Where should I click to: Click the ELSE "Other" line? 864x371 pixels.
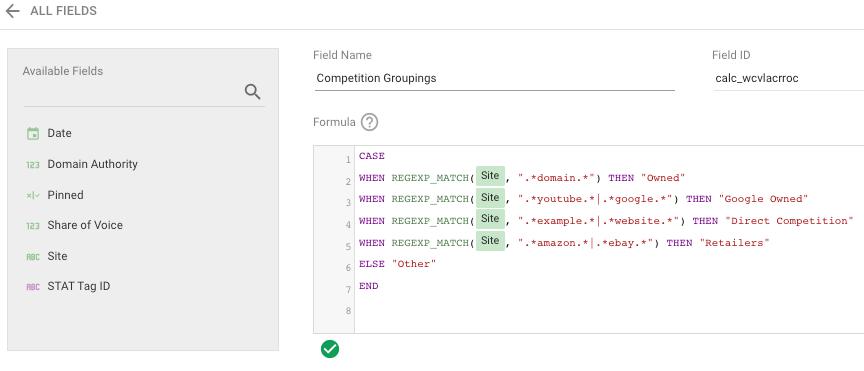pos(397,264)
